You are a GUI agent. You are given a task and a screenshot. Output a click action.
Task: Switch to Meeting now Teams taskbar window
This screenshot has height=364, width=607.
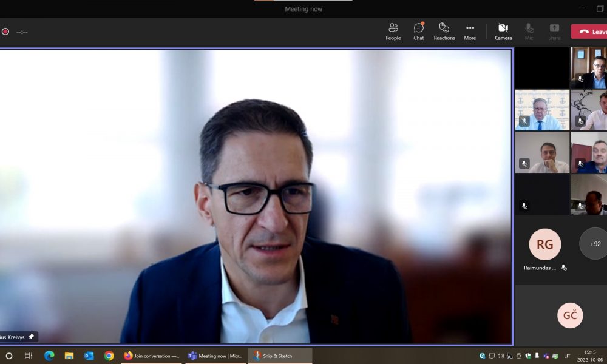(x=215, y=356)
